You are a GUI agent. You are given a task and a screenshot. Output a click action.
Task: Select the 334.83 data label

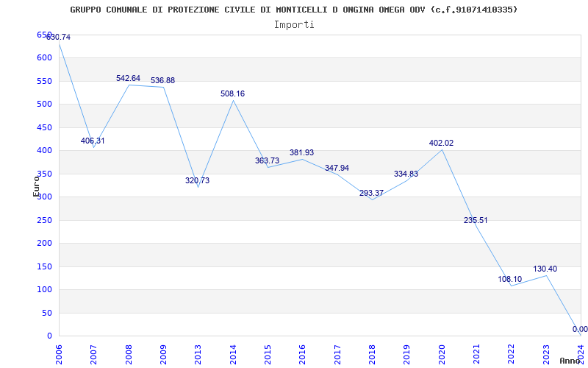click(406, 174)
